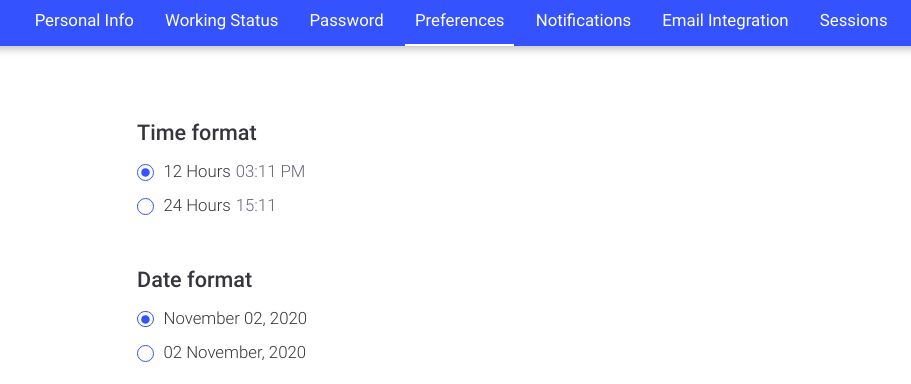Switch to the Working Status tab
This screenshot has height=384, width=911.
coord(221,21)
